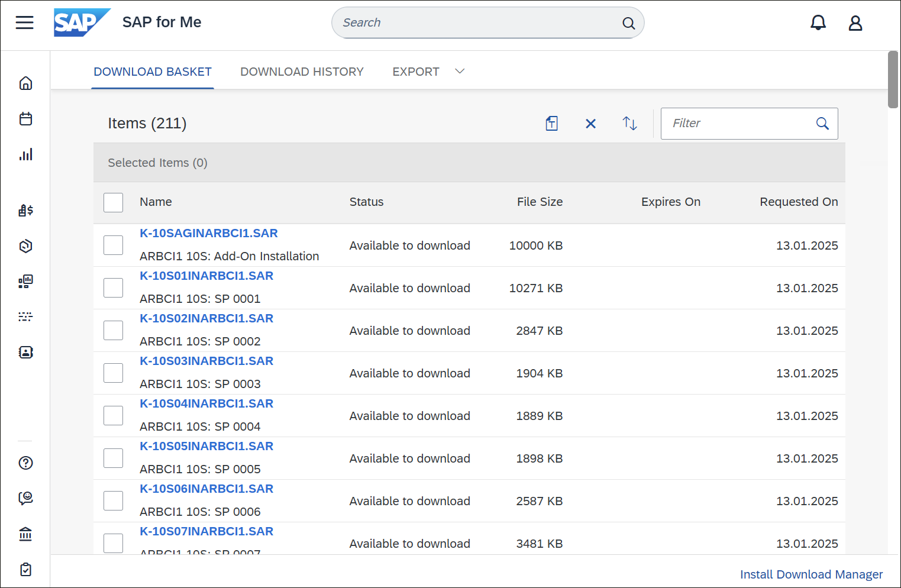Viewport: 901px width, 588px height.
Task: Open the systems dashboard sidebar icon
Action: [25, 281]
